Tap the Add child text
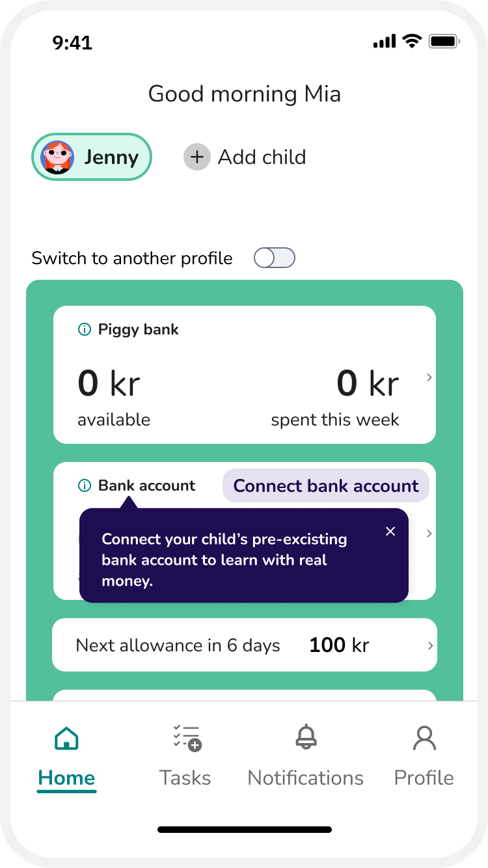 pyautogui.click(x=262, y=157)
